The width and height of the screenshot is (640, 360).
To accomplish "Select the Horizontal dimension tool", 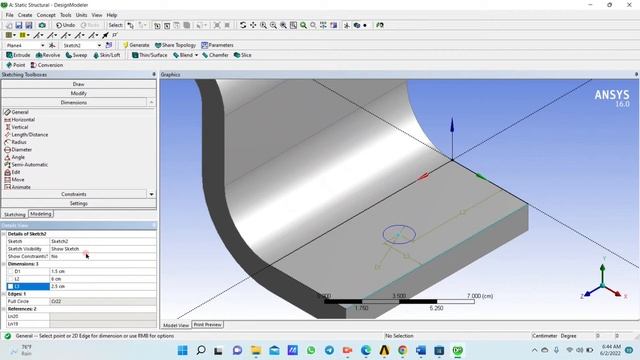I will 20,120.
